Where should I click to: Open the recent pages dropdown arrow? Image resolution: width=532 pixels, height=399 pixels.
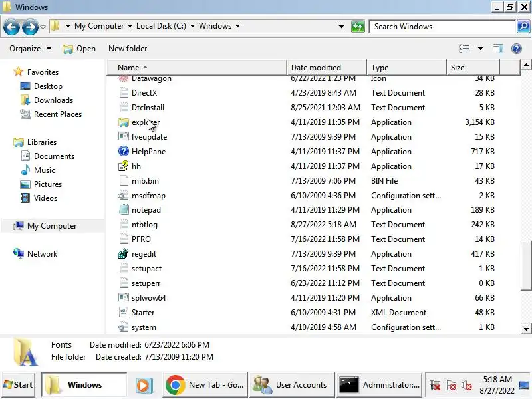point(43,27)
